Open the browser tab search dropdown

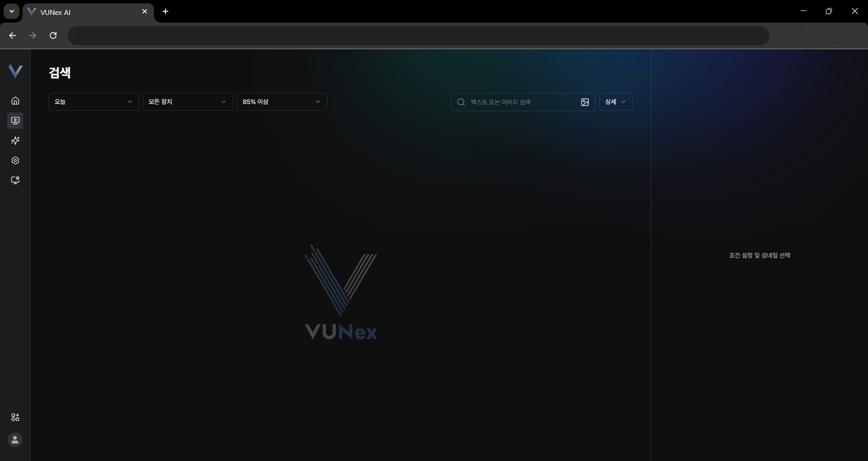click(x=11, y=11)
